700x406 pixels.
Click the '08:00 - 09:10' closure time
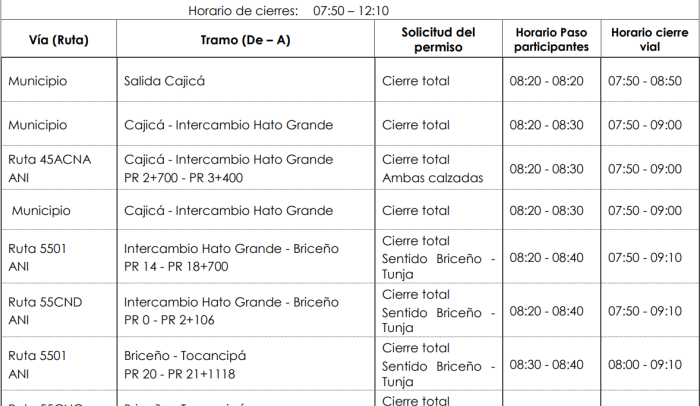click(645, 364)
